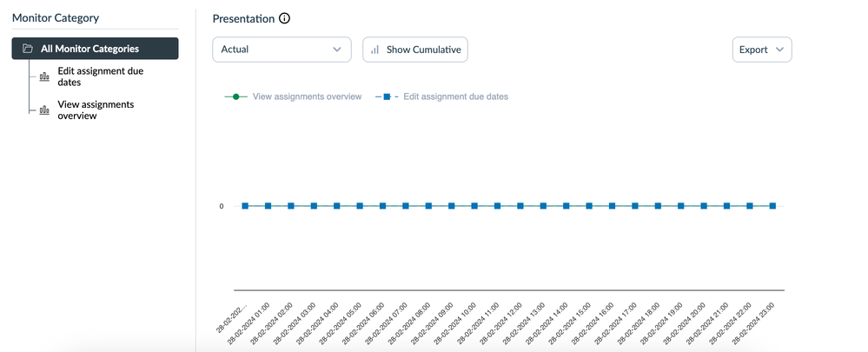The image size is (868, 352).
Task: Click chart icon beside View assignments overview
Action: click(x=44, y=110)
